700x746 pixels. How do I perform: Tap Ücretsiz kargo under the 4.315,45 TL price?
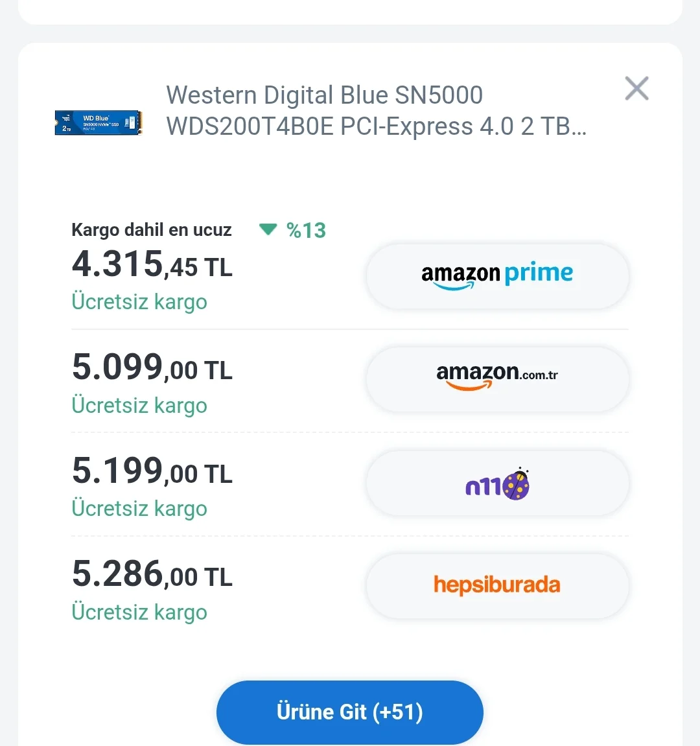pyautogui.click(x=139, y=302)
